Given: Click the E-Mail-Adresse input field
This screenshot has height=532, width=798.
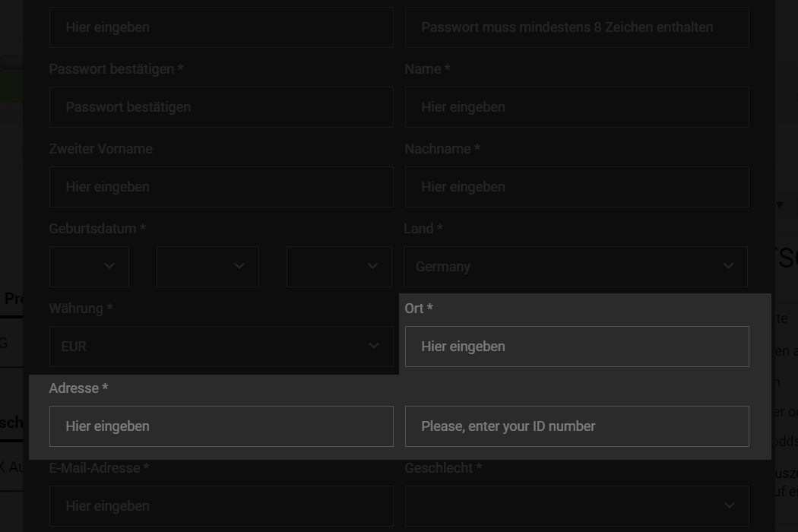Looking at the screenshot, I should [x=221, y=506].
